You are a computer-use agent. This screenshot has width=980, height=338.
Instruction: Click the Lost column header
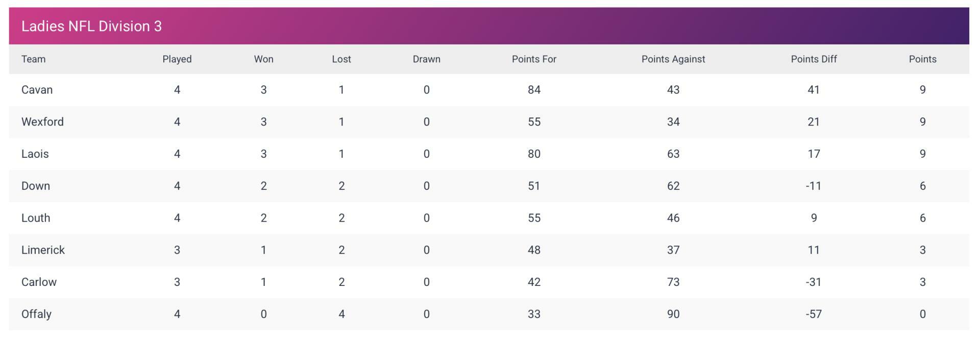point(341,59)
